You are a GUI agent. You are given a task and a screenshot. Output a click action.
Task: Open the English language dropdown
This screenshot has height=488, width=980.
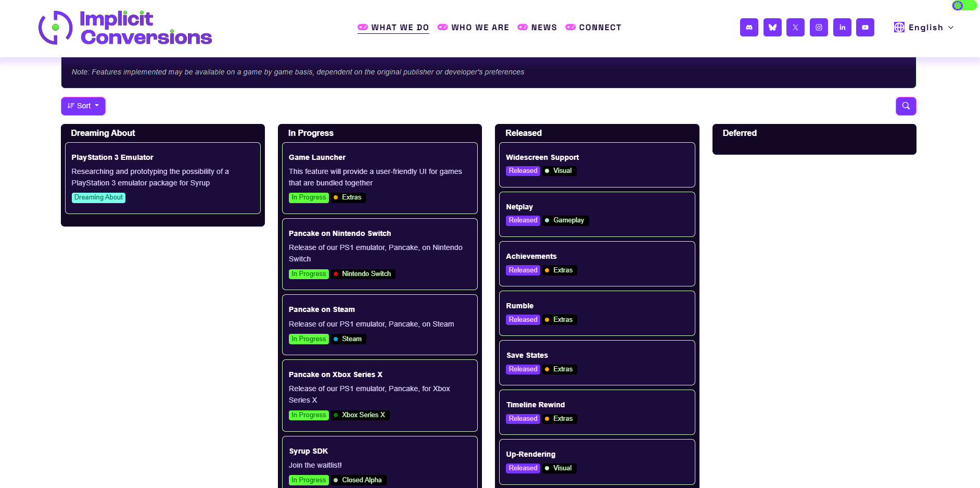(x=924, y=28)
